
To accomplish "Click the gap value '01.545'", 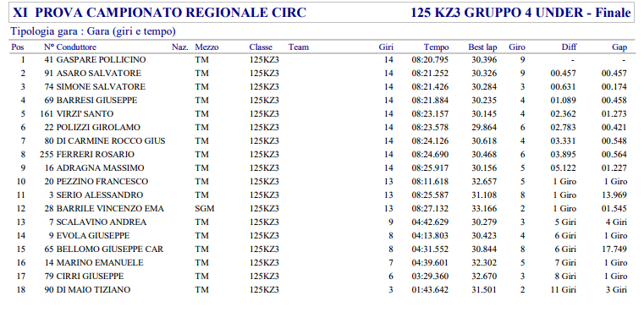I will [x=614, y=209].
